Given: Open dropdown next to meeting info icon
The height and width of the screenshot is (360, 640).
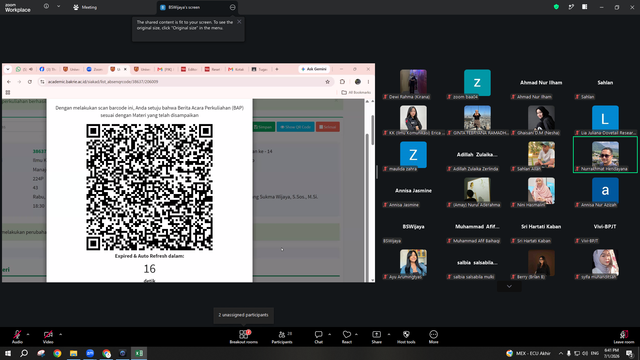Looking at the screenshot, I should [58, 7].
